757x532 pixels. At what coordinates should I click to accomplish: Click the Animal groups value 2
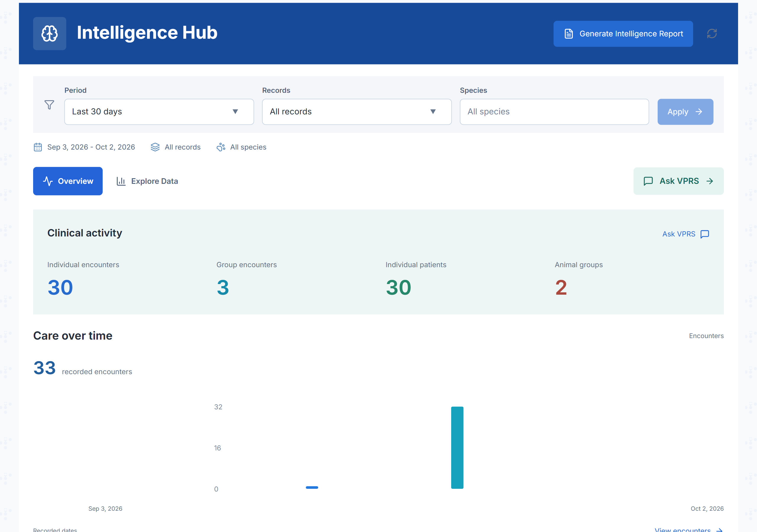click(561, 288)
